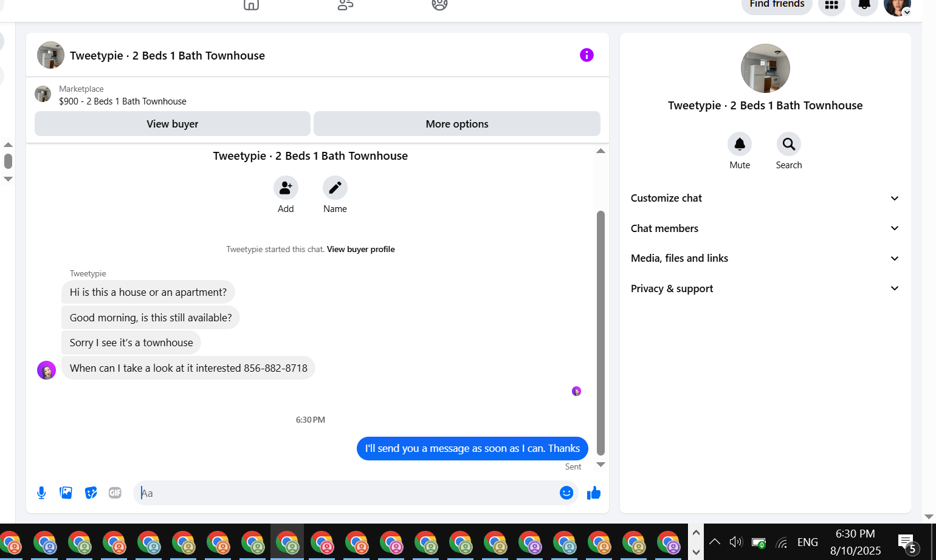The width and height of the screenshot is (936, 560).
Task: Open Windows notification center icon
Action: point(907,544)
